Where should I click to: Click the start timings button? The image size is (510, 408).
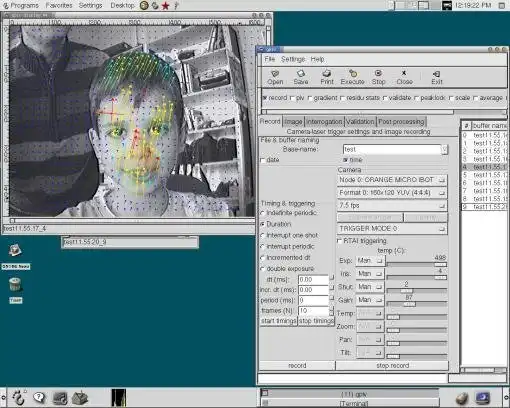click(278, 321)
